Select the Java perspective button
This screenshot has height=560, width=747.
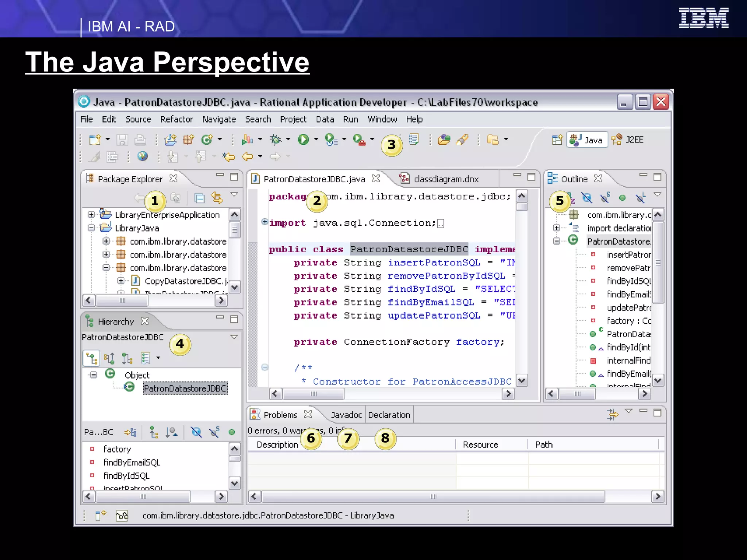[x=587, y=140]
